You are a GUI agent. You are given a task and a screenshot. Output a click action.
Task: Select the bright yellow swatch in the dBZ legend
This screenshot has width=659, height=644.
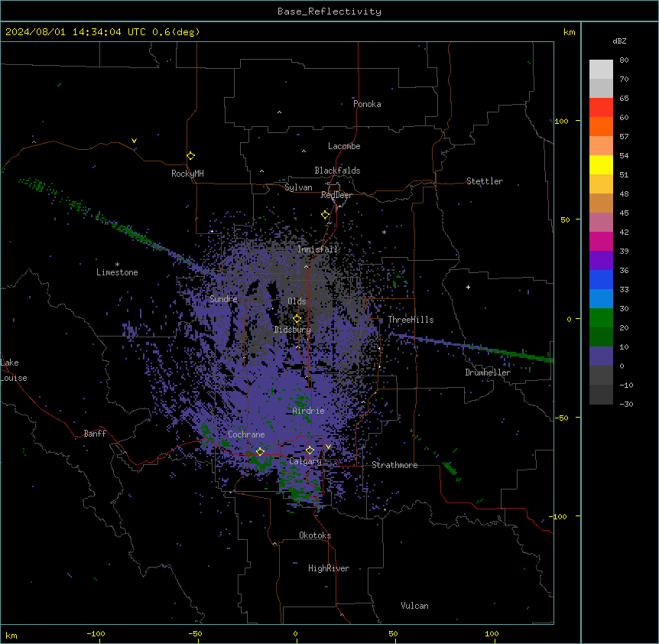click(601, 164)
